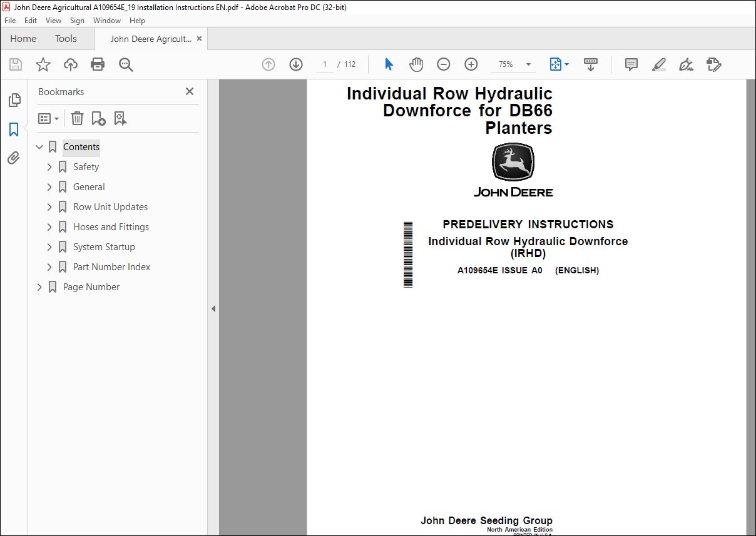Print the document
The image size is (756, 536).
[x=98, y=64]
